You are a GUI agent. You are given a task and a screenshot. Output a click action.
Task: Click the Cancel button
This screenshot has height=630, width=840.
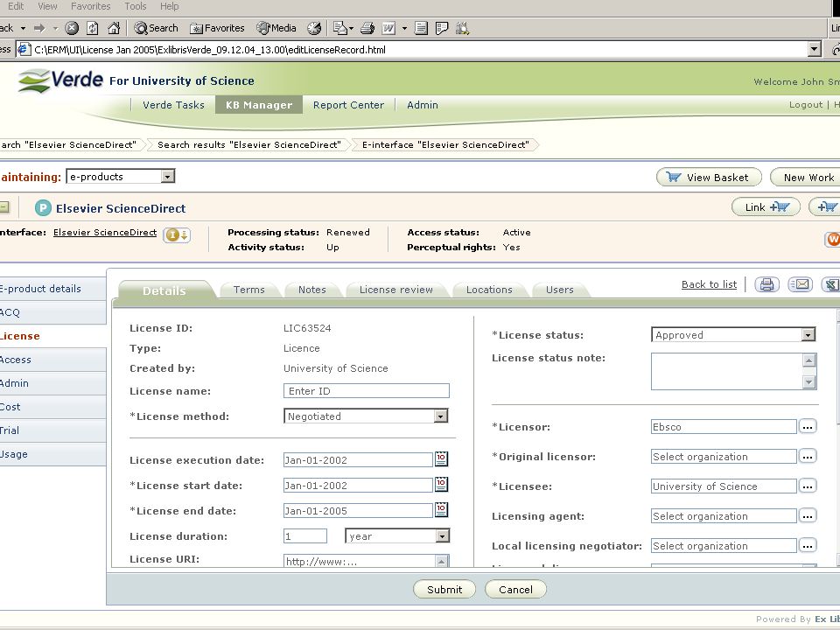point(515,589)
